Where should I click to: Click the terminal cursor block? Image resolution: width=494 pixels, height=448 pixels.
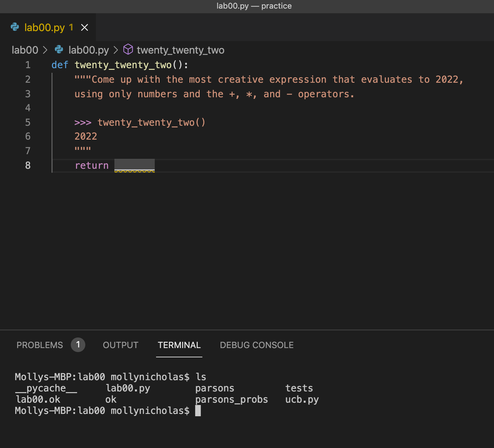198,411
